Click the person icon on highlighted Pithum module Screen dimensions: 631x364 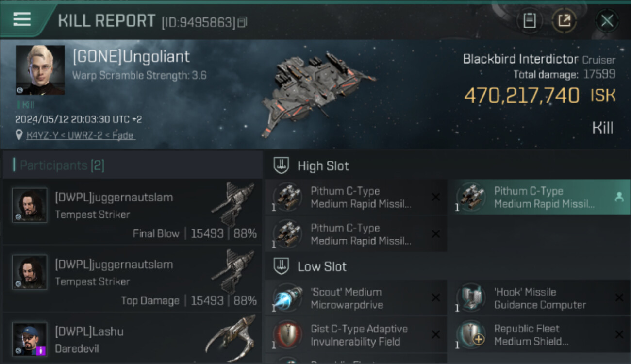click(x=619, y=197)
